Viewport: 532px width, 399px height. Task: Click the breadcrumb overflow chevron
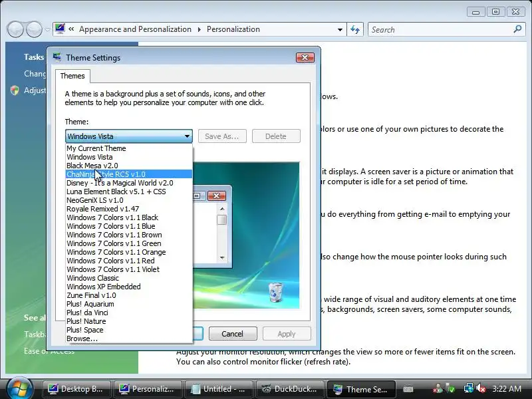[x=71, y=29]
